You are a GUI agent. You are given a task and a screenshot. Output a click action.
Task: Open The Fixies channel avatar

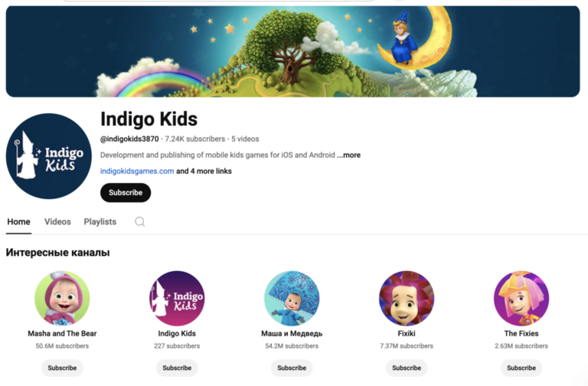[x=521, y=298]
